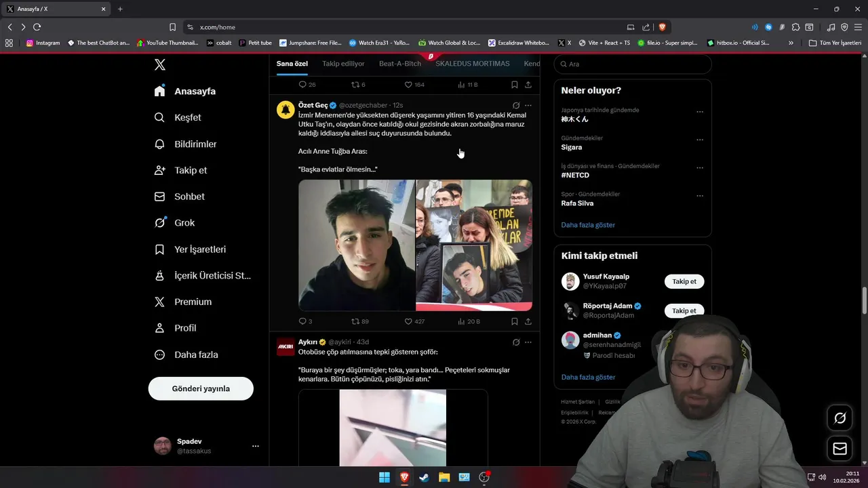This screenshot has height=488, width=868.
Task: Open Yer İşaretleri bookmarks
Action: (191, 249)
